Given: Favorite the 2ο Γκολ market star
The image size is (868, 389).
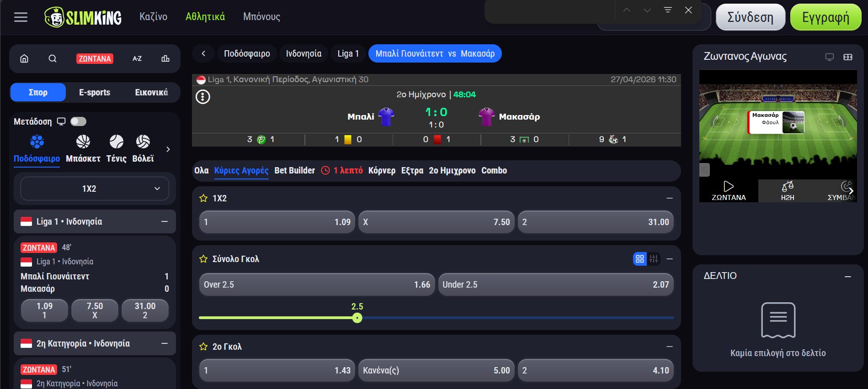Looking at the screenshot, I should pyautogui.click(x=203, y=347).
